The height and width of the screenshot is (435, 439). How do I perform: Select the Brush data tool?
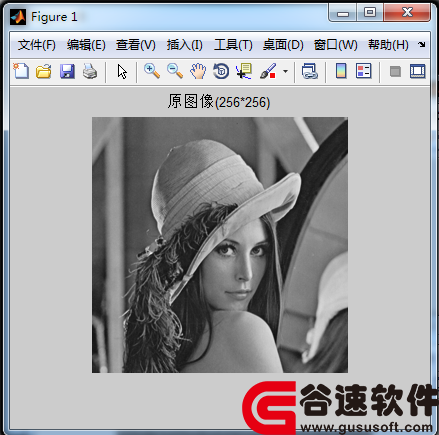pyautogui.click(x=268, y=71)
